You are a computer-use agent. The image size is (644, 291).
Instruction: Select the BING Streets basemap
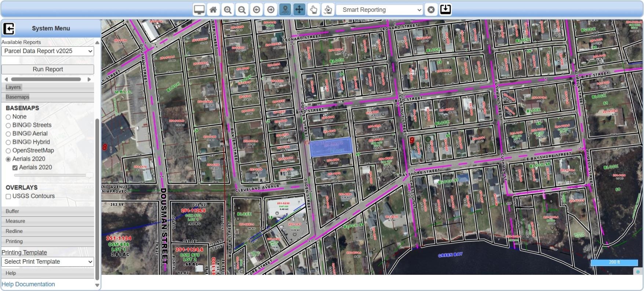(8, 125)
